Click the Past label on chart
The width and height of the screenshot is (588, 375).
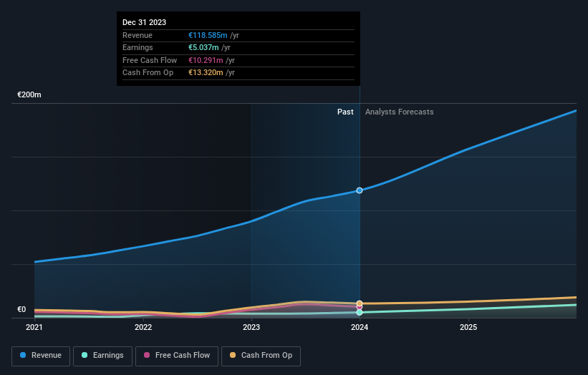[x=345, y=112]
